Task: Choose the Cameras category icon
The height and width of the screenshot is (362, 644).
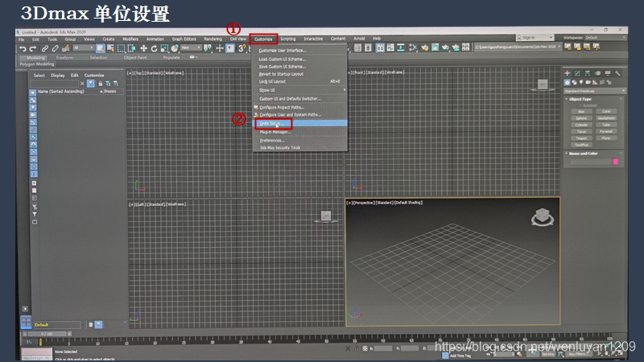Action: pos(588,83)
